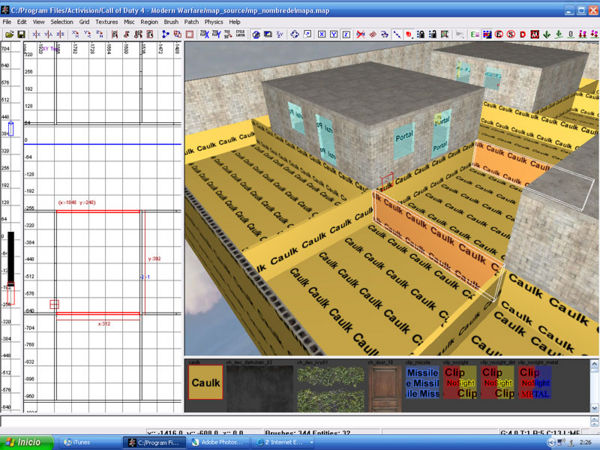The height and width of the screenshot is (450, 600).
Task: Open the File menu
Action: tap(7, 22)
